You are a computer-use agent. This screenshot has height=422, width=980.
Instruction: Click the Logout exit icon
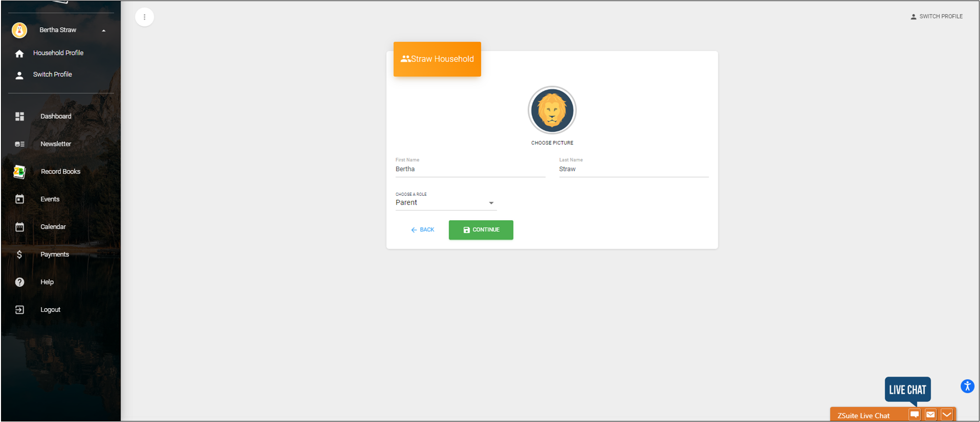20,310
